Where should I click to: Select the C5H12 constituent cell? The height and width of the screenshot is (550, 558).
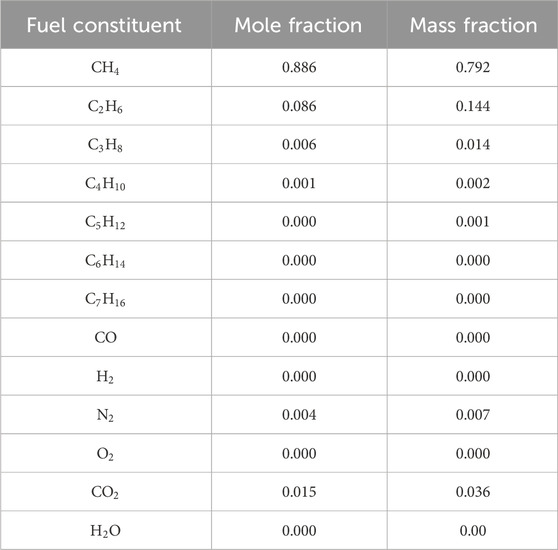[105, 222]
